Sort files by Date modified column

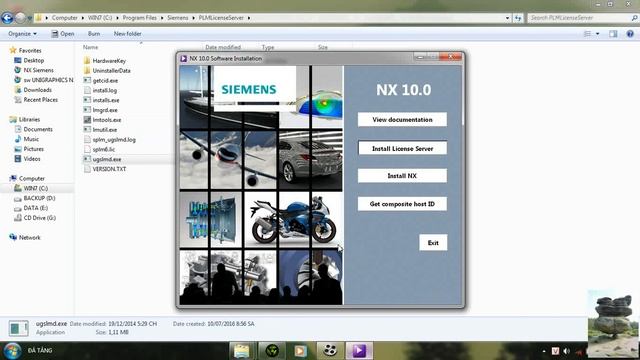click(223, 47)
